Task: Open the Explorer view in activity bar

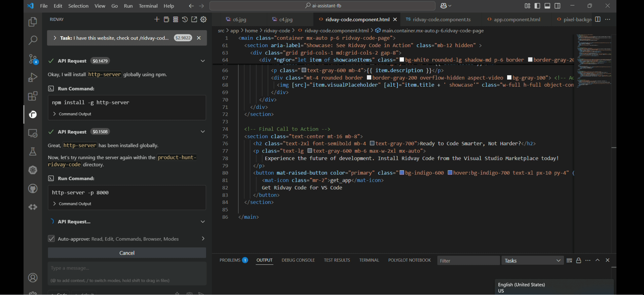Action: click(33, 22)
